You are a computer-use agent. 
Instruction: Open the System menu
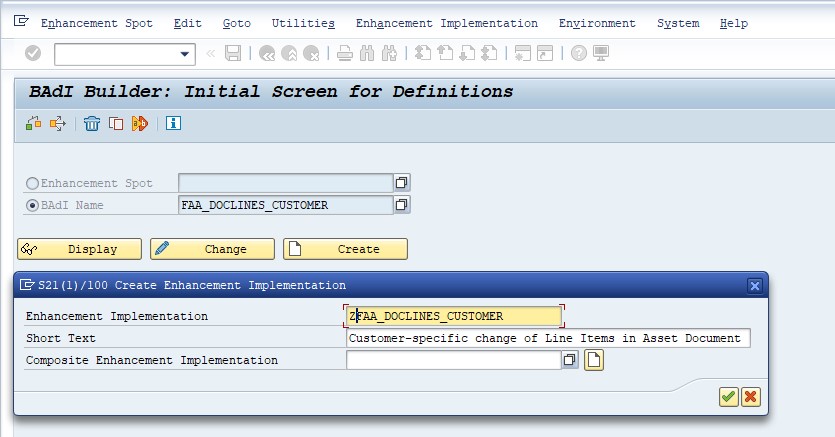[678, 23]
